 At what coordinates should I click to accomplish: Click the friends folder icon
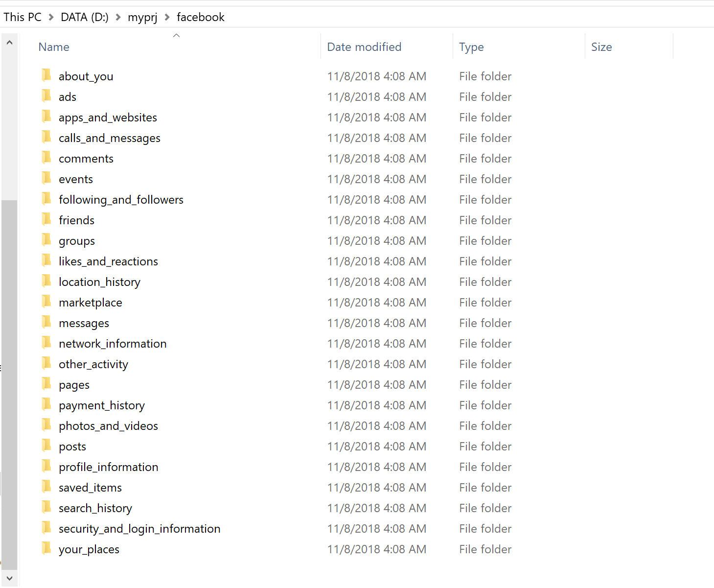point(46,219)
